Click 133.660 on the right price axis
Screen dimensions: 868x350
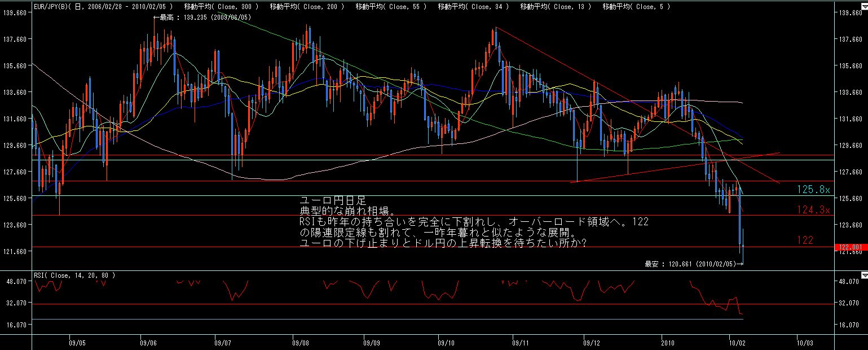click(x=851, y=92)
